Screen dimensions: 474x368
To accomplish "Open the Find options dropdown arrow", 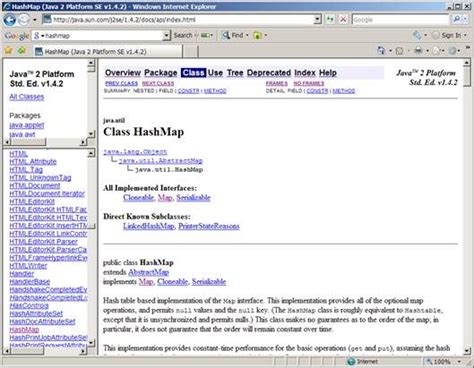I will pos(247,35).
